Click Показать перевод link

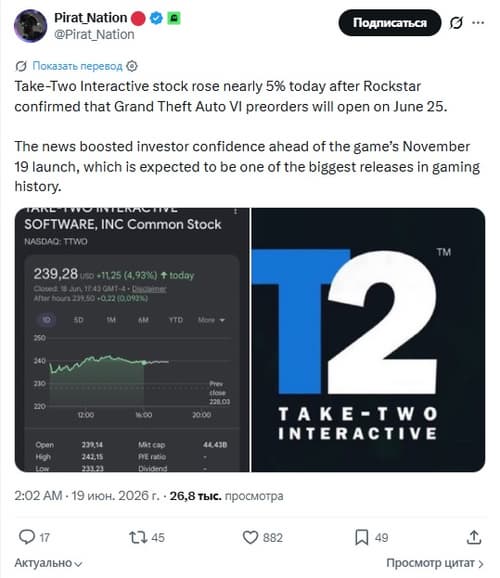coord(77,66)
